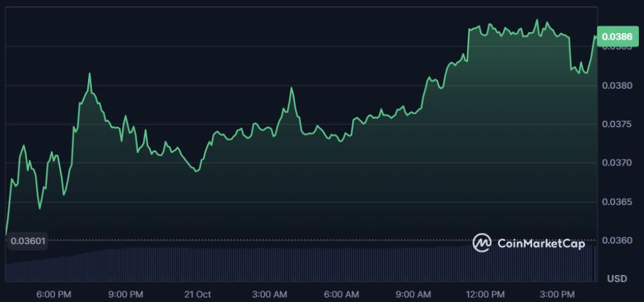The height and width of the screenshot is (302, 644).
Task: Click the 3:00 PM time label
Action: pyautogui.click(x=558, y=294)
